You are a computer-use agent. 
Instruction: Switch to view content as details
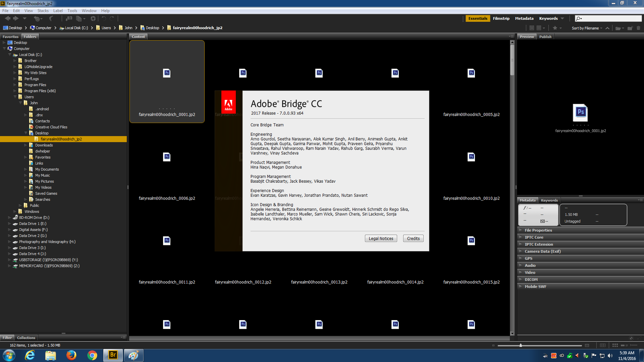[624, 345]
